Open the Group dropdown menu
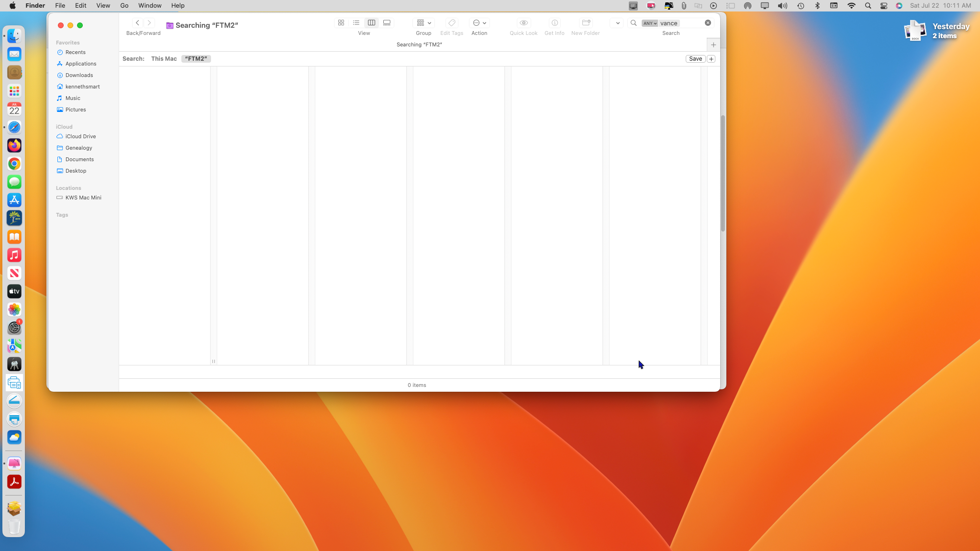Screen dimensions: 980x551 (x=423, y=23)
